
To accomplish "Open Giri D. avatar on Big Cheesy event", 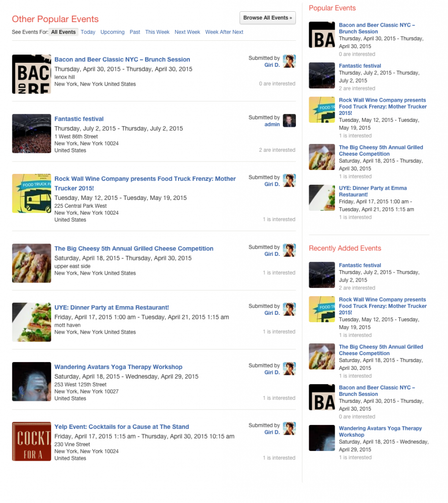I will pyautogui.click(x=289, y=250).
